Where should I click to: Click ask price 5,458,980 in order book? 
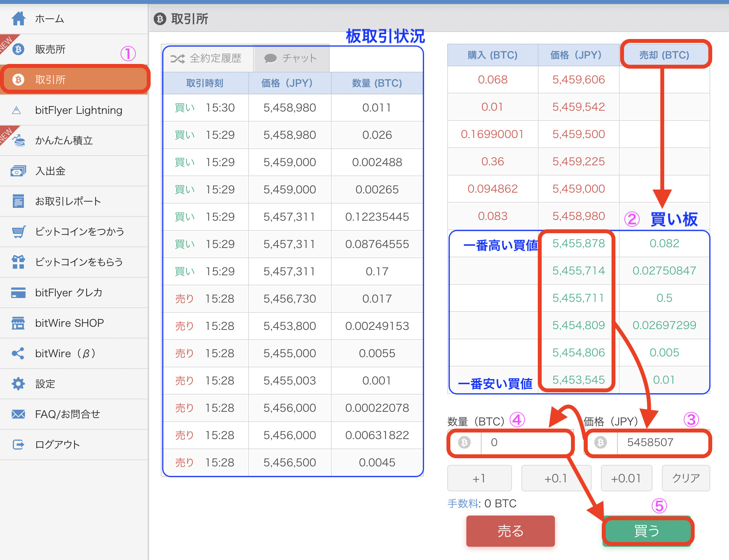pyautogui.click(x=578, y=216)
